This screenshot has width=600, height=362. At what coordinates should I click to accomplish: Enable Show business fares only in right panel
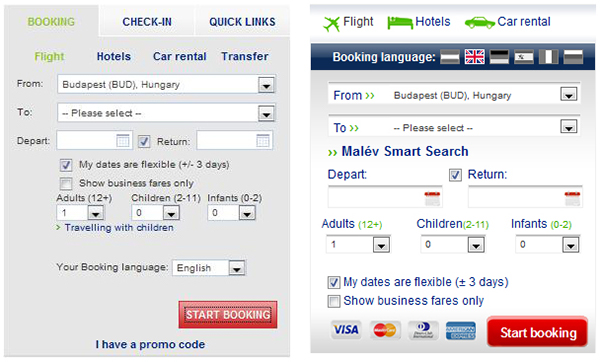(333, 302)
